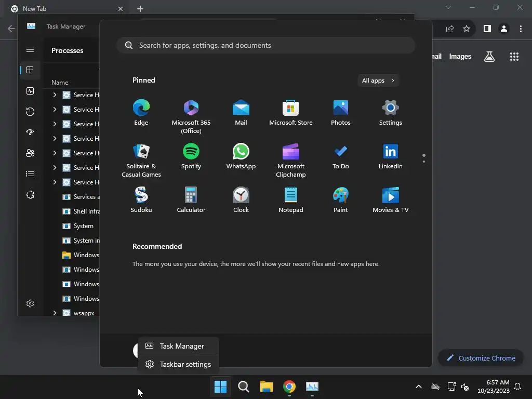
Task: Open Notepad from pinned apps
Action: pos(291,200)
